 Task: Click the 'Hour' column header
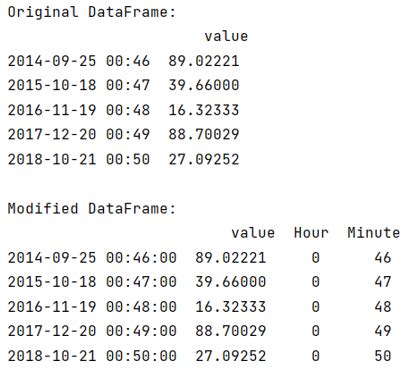tap(311, 233)
